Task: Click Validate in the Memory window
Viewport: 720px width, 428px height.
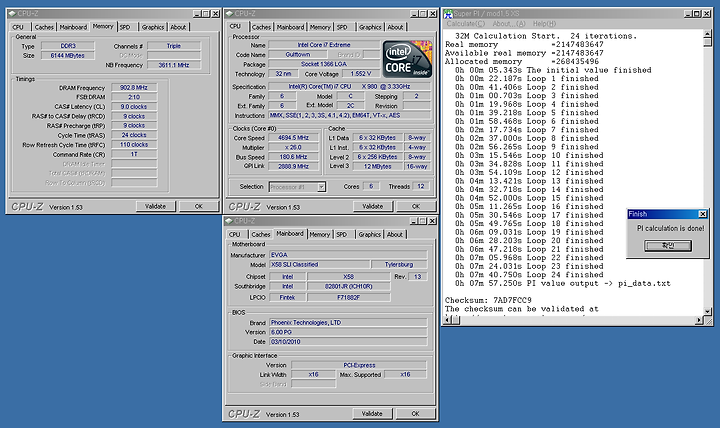Action: click(156, 207)
